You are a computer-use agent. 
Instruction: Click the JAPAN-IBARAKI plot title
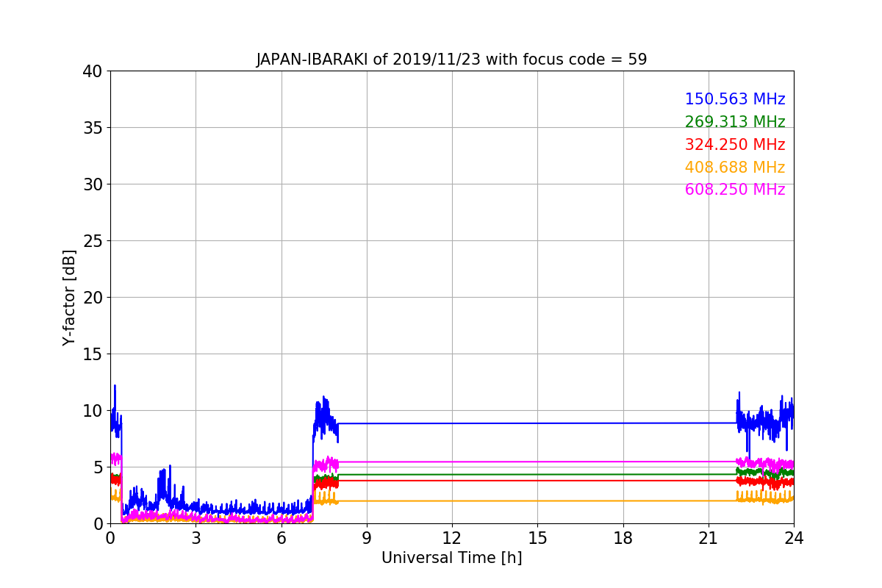coord(451,60)
